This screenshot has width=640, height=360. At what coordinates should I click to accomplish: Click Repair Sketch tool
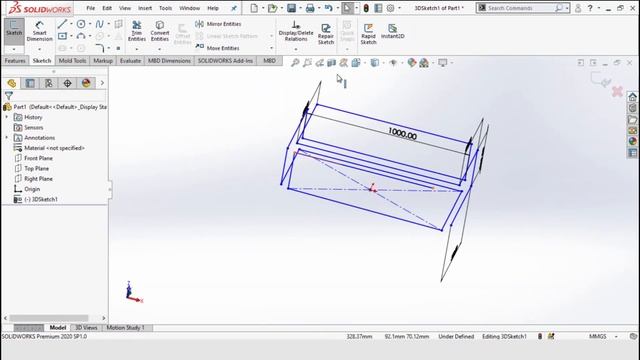(x=326, y=33)
